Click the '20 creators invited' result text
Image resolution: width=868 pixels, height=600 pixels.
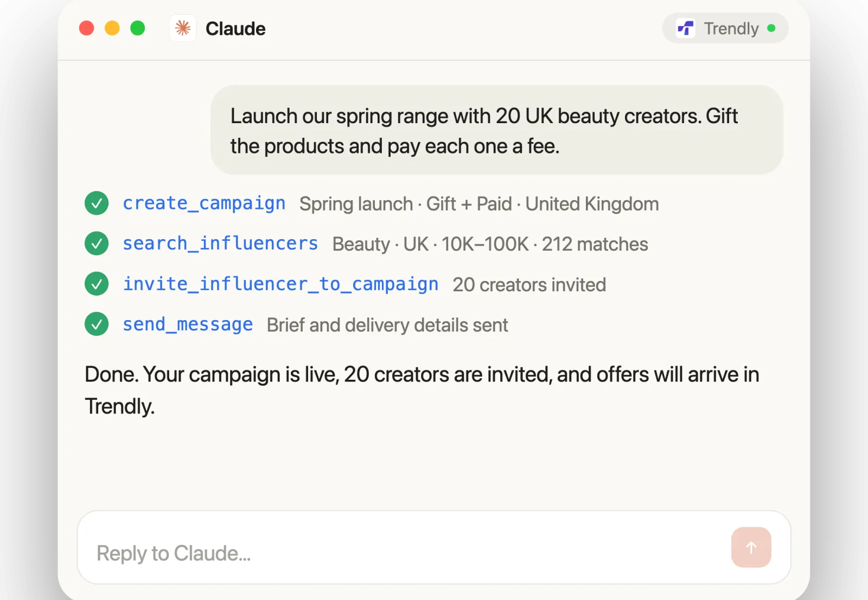[x=529, y=285]
